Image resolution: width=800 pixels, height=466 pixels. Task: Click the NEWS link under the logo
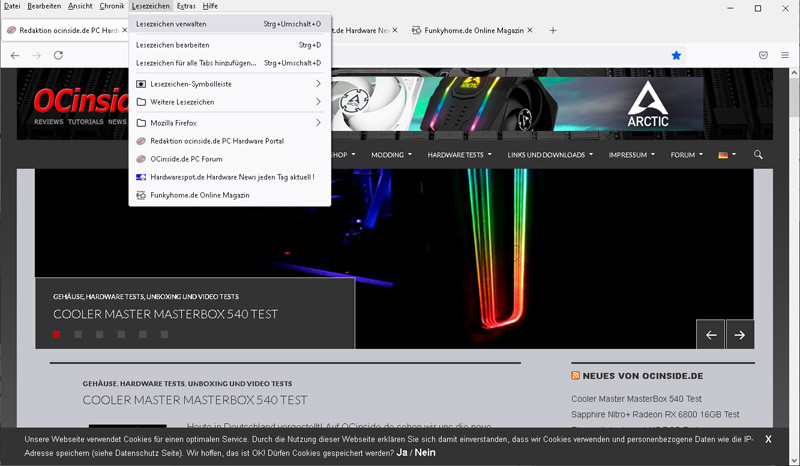pos(117,121)
